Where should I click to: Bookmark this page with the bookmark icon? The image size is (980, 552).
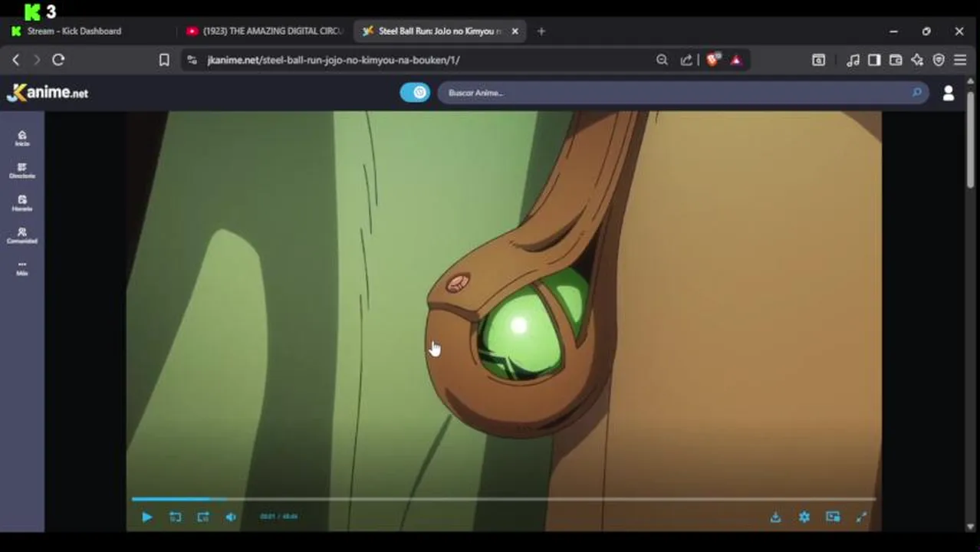[x=164, y=60]
